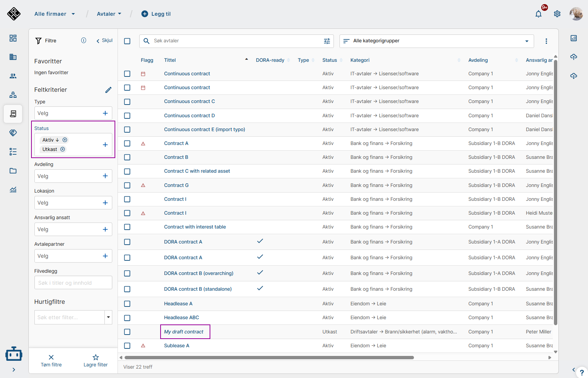Open the dashboard icon in sidebar
This screenshot has width=588, height=378.
tap(13, 38)
